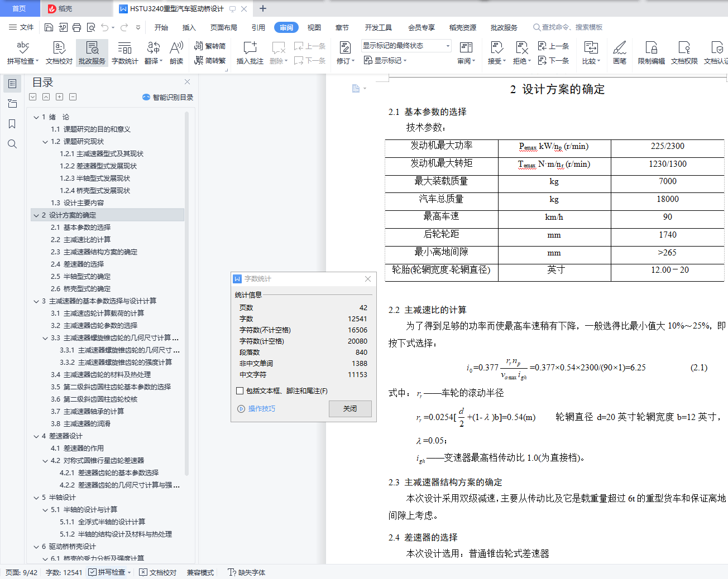Click the output-as-PDF icon next to Save
Image resolution: width=728 pixels, height=579 pixels.
pos(63,27)
